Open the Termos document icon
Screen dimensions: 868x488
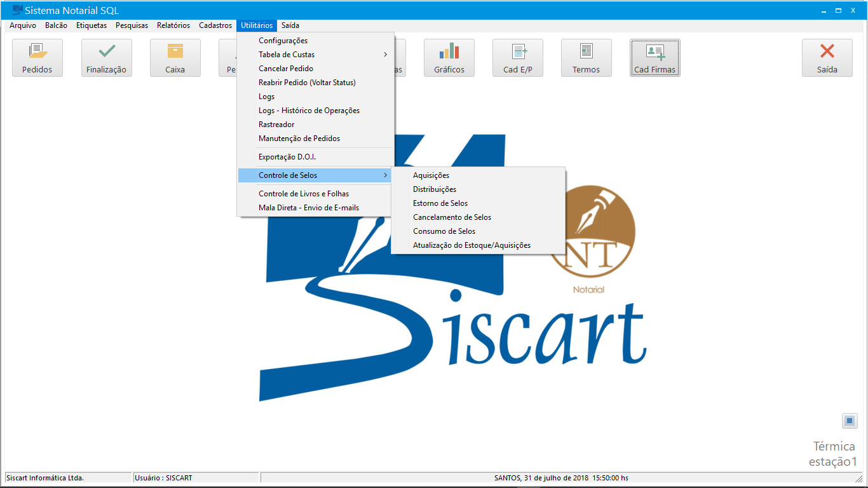click(x=587, y=58)
